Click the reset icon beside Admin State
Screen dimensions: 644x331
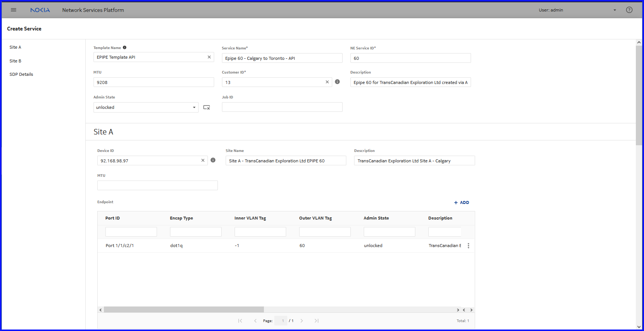click(x=207, y=107)
